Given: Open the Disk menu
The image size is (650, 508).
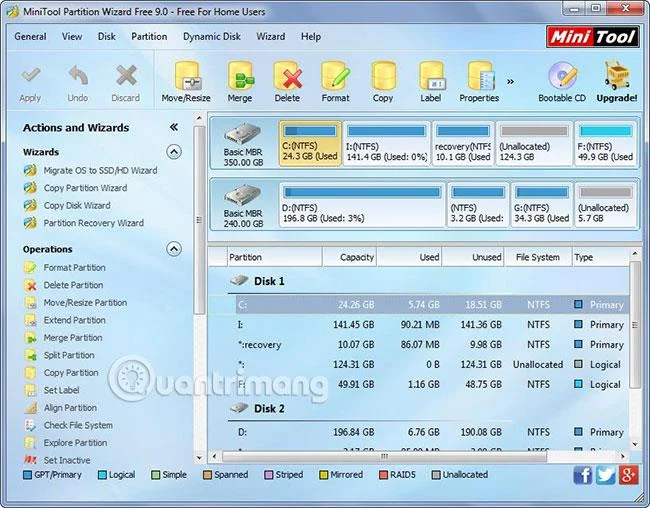Looking at the screenshot, I should tap(107, 36).
